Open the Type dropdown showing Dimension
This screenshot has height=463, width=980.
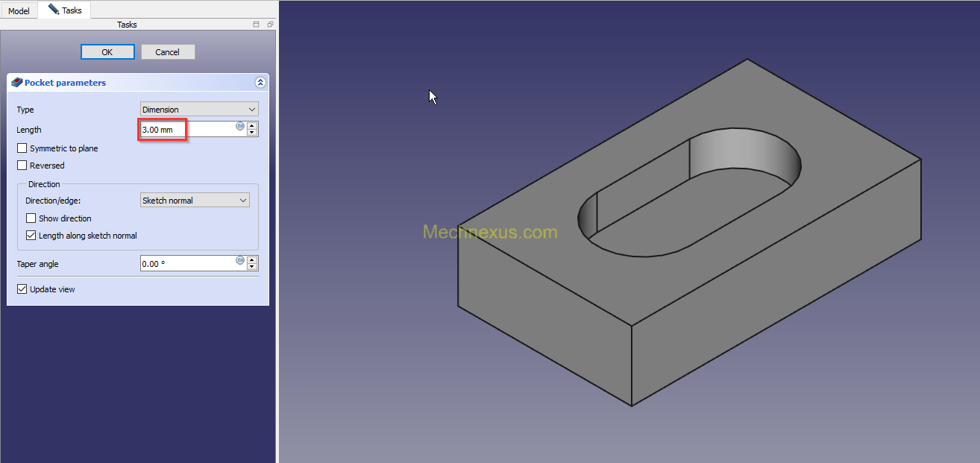click(199, 110)
